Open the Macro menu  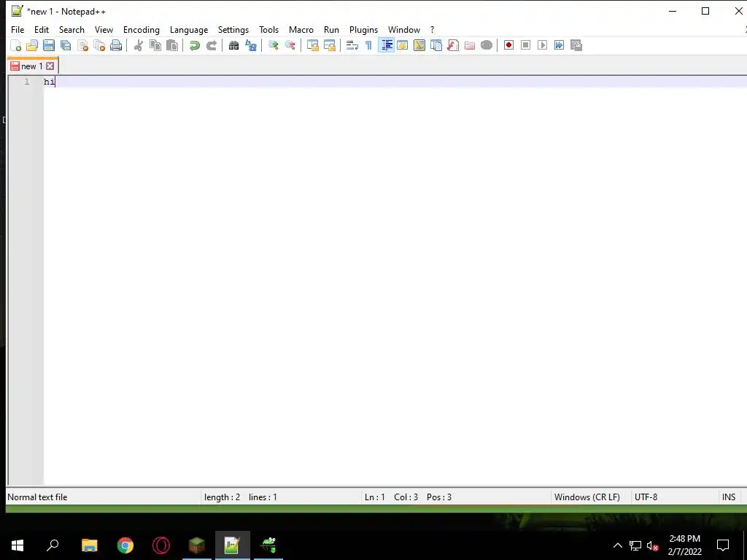tap(301, 29)
